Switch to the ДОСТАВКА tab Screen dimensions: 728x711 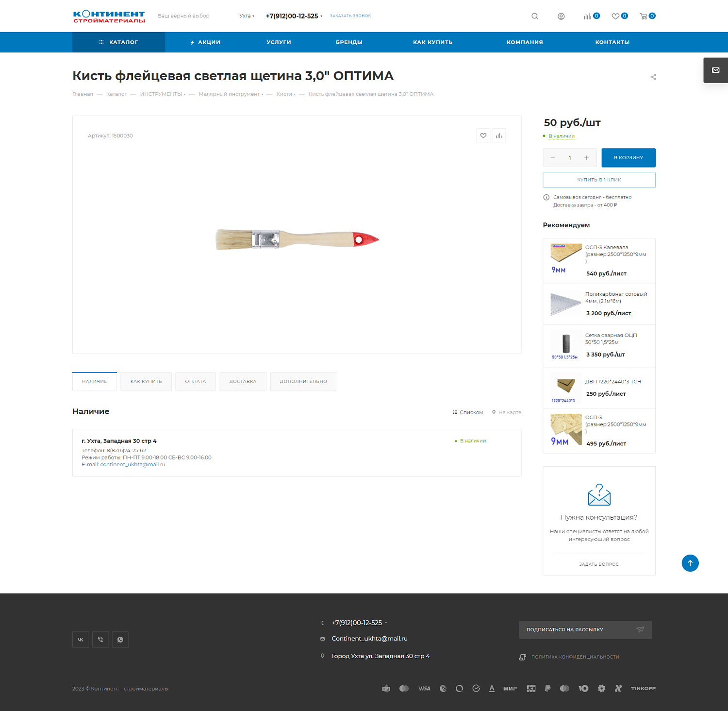(243, 382)
